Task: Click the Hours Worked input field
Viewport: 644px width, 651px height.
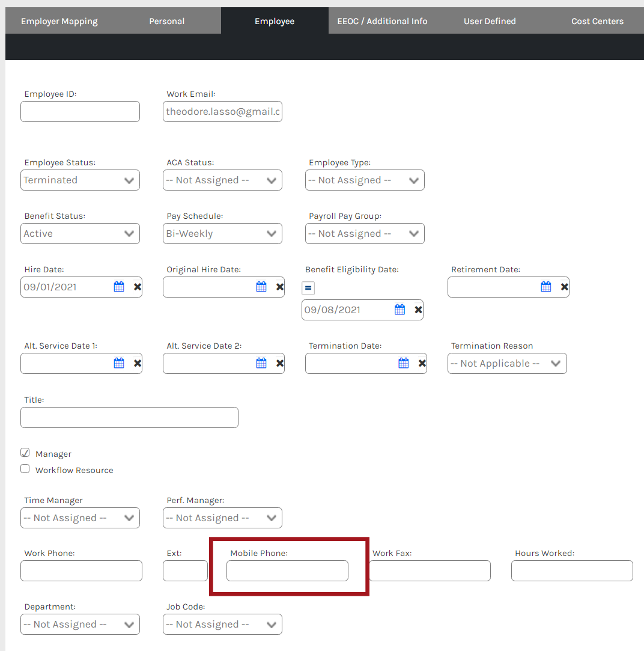Action: [x=573, y=571]
